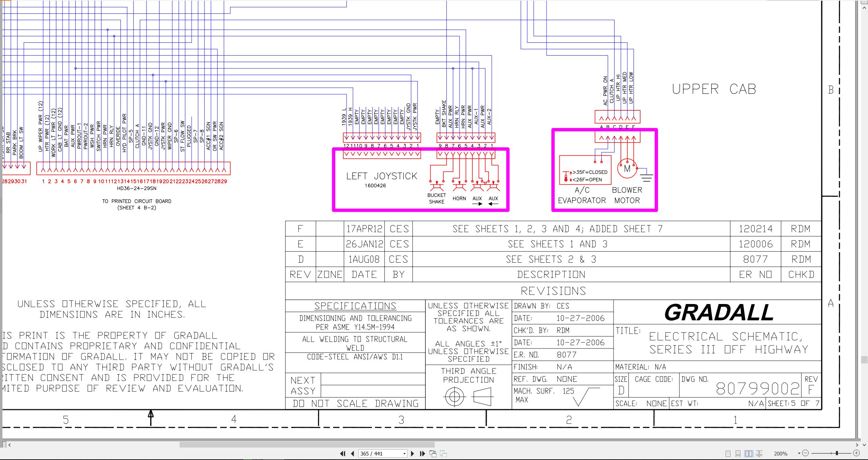Viewport: 868px width, 460px height.
Task: Click the SPECIFICATIONS heading
Action: [355, 306]
